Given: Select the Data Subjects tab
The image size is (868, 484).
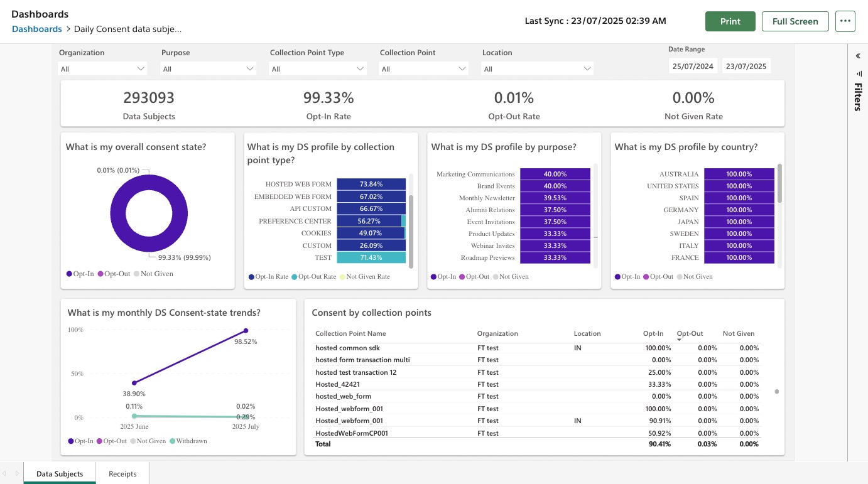Looking at the screenshot, I should click(x=60, y=473).
